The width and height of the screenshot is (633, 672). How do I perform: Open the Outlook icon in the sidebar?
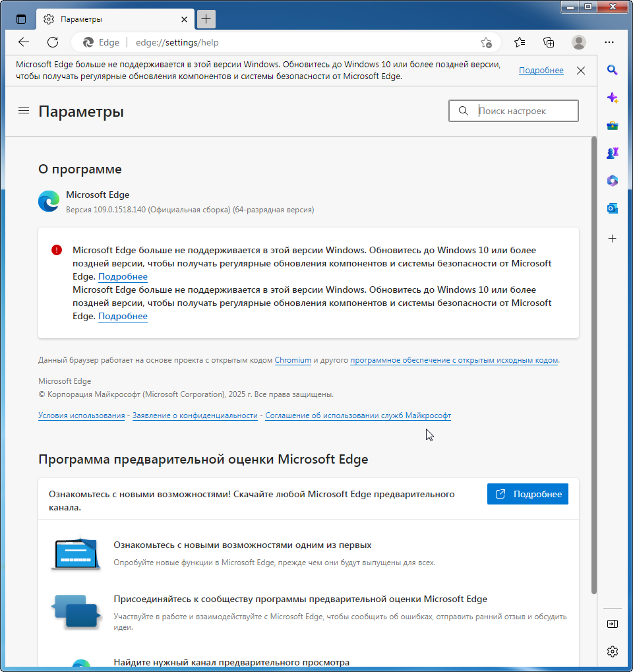(612, 208)
